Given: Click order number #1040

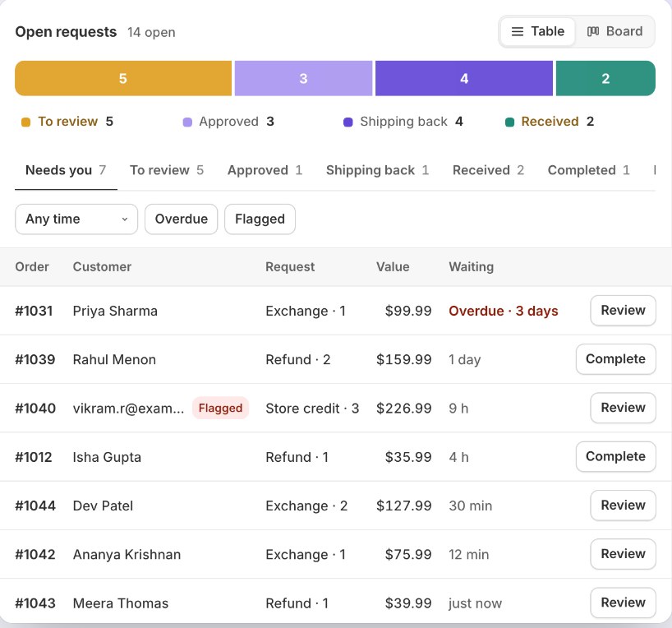Looking at the screenshot, I should [35, 408].
